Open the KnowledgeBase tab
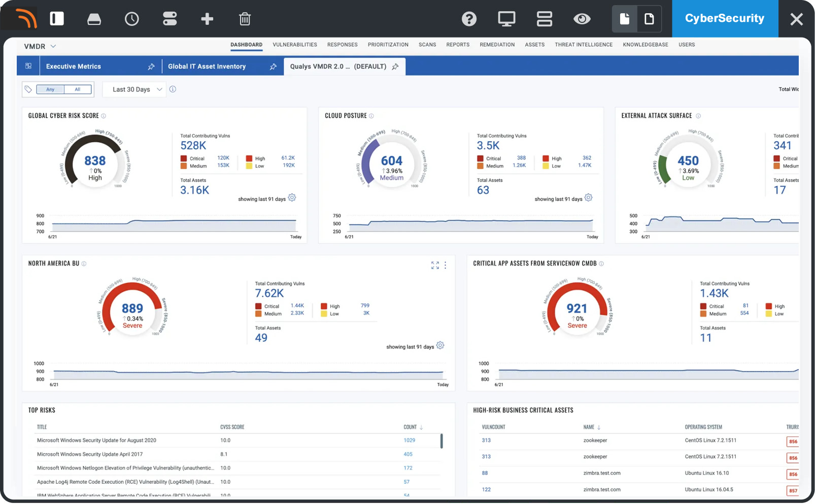Screen dimensions: 815x504 [646, 45]
